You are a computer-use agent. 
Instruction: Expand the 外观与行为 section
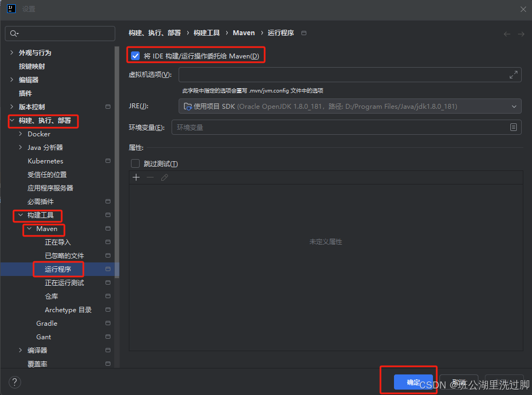click(12, 52)
